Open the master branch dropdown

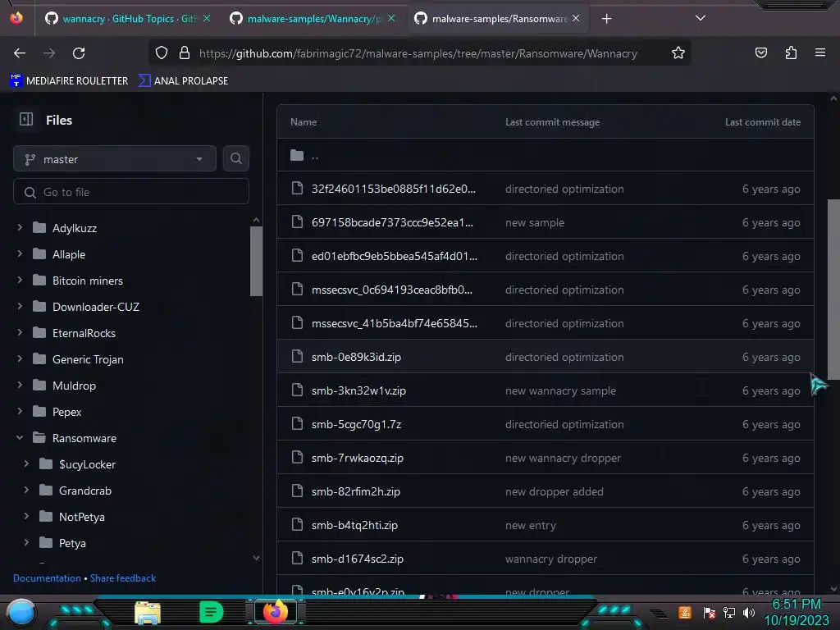115,159
